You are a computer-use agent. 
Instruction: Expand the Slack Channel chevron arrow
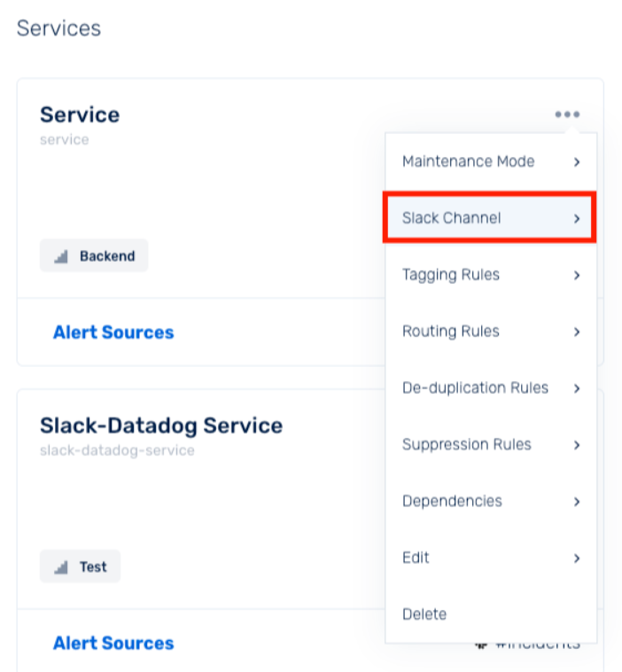tap(577, 219)
